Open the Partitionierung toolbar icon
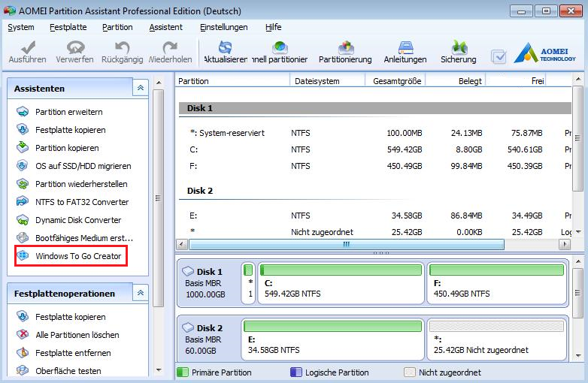588x383 pixels. coord(345,47)
